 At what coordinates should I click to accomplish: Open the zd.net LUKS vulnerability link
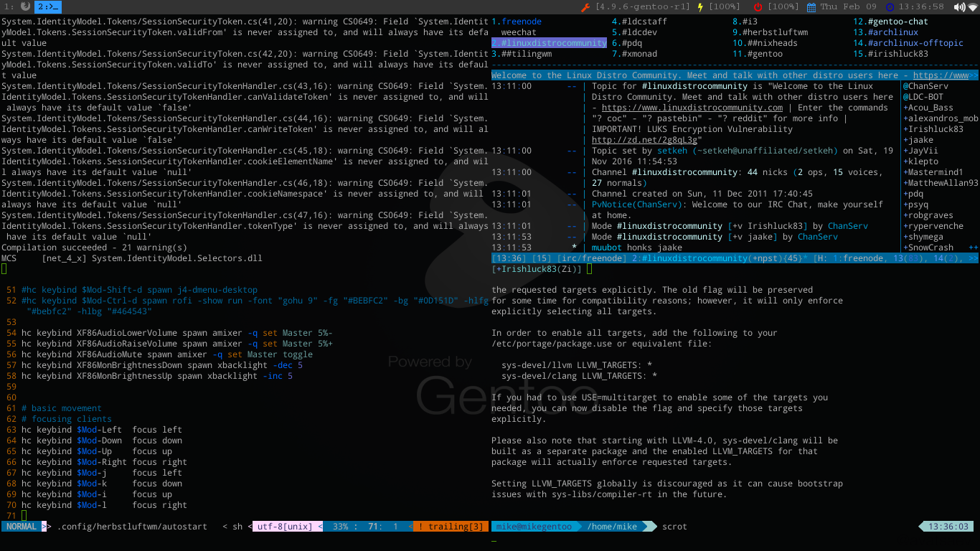click(644, 140)
